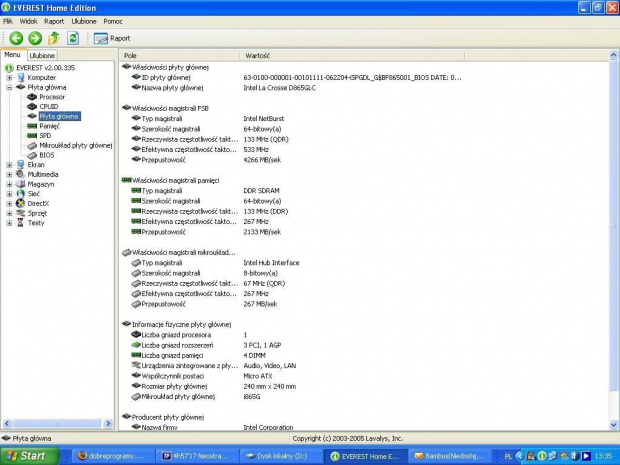Click the 4266 MB/sek bandwidth value

pos(262,160)
